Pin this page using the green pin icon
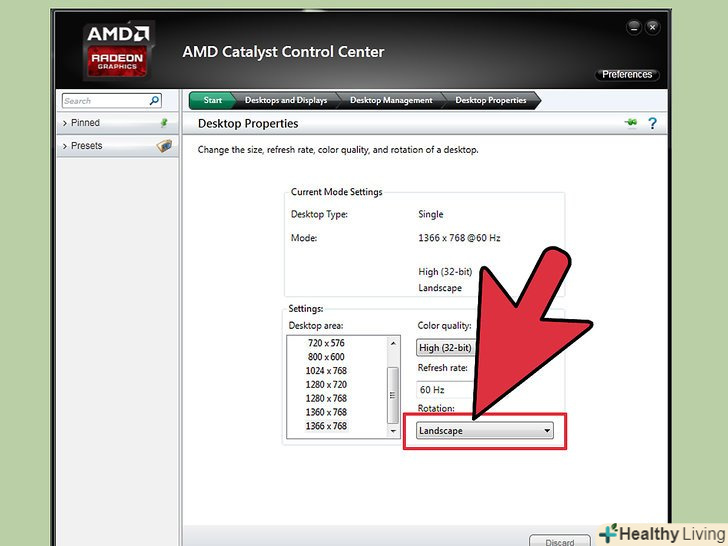 630,123
